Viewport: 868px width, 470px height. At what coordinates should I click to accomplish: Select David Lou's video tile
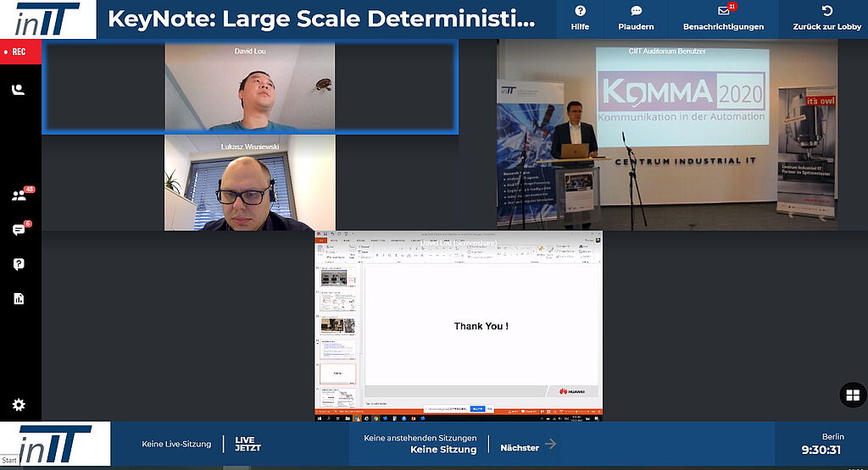pyautogui.click(x=250, y=88)
